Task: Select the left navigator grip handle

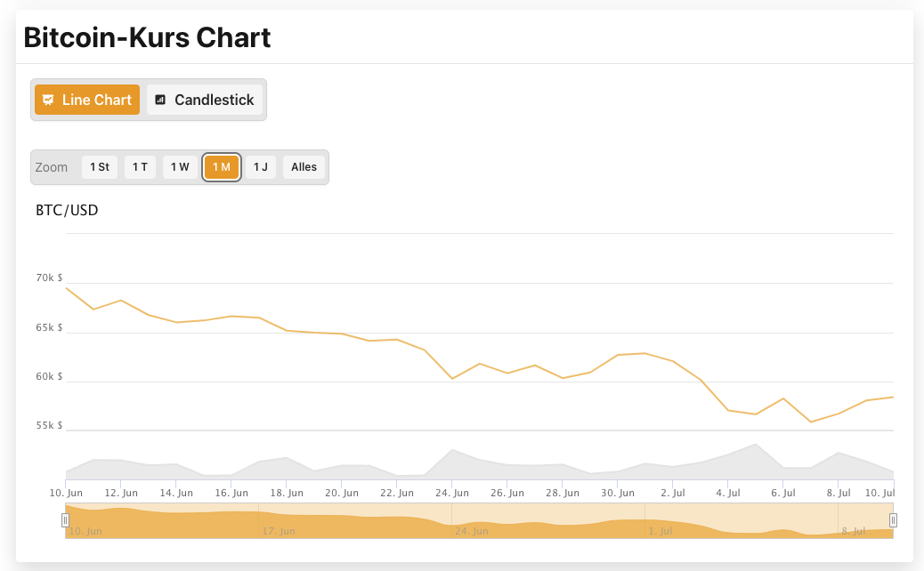Action: click(64, 519)
